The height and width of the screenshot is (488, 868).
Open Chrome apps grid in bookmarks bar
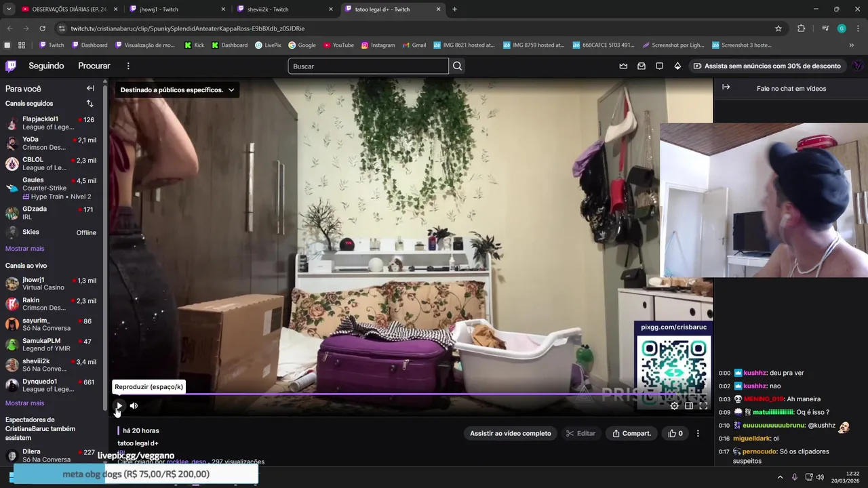coord(22,45)
